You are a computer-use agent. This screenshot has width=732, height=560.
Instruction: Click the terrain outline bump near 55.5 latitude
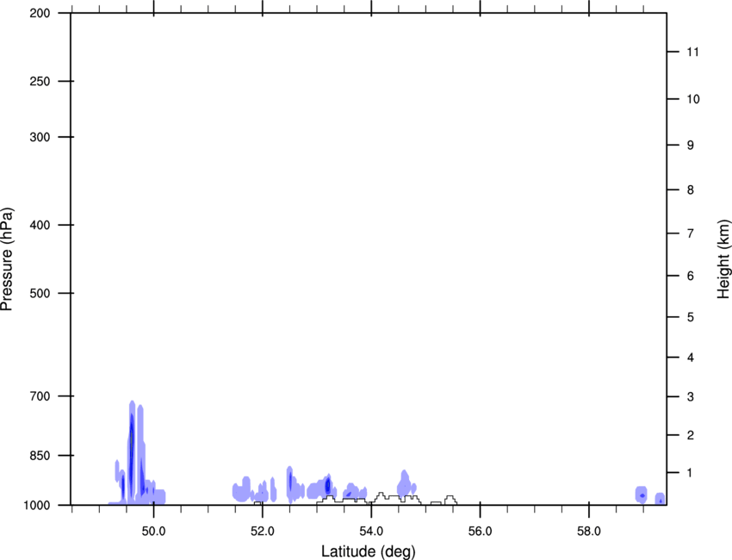pos(450,501)
